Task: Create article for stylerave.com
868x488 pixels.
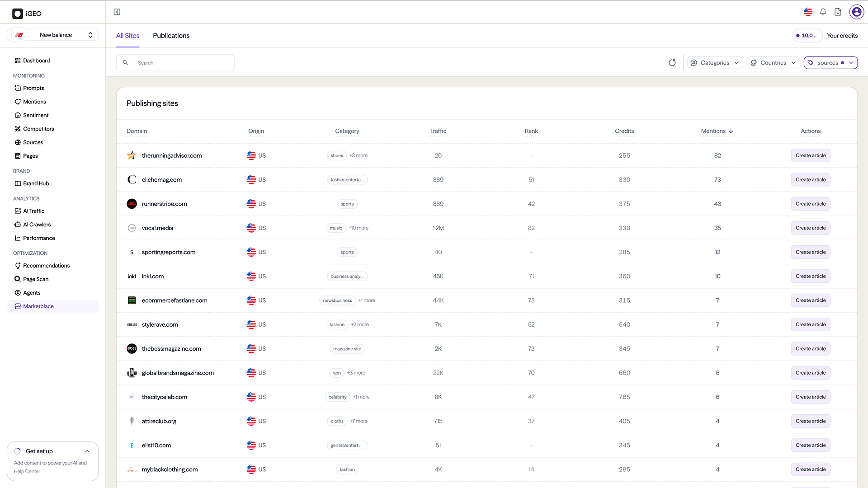Action: point(811,325)
